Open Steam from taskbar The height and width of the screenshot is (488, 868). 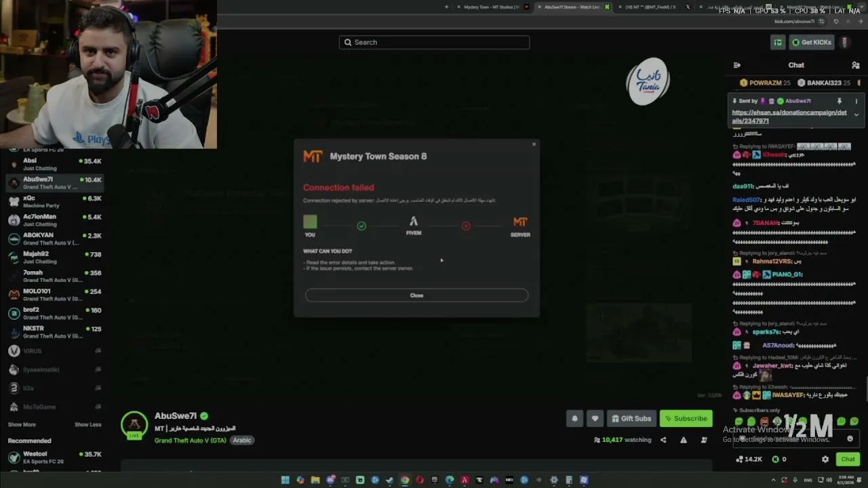(390, 480)
